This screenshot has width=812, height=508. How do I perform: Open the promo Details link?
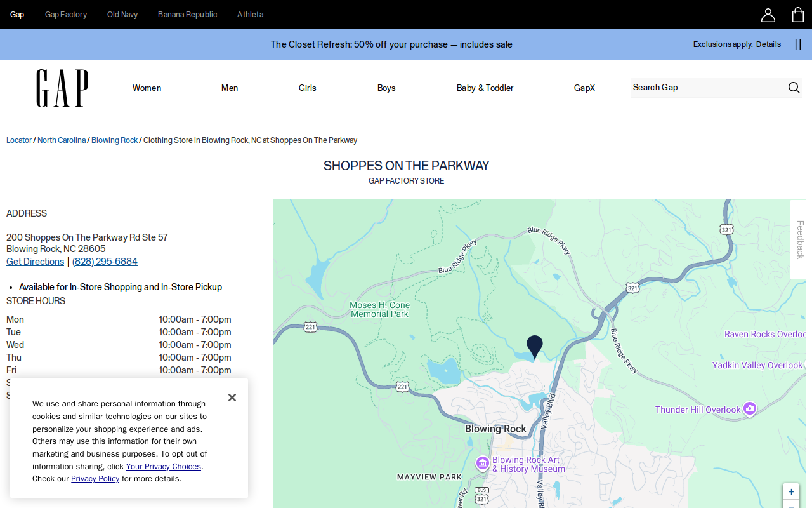coord(768,44)
